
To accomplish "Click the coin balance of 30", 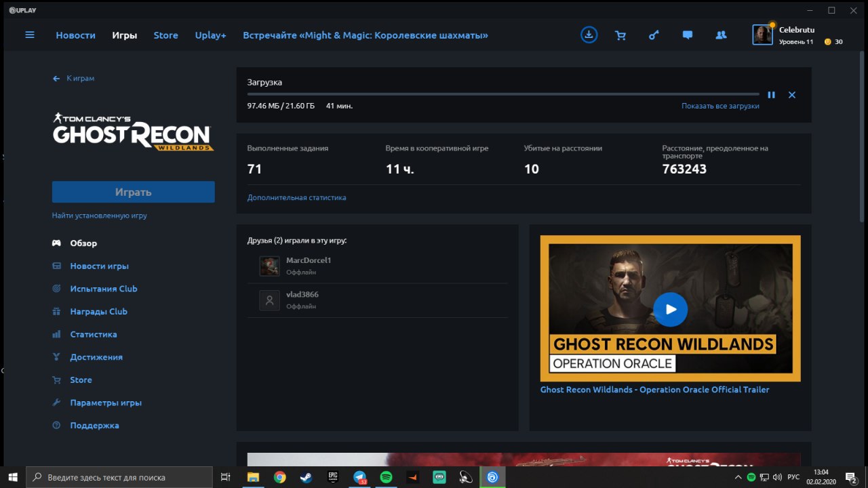I will (833, 42).
